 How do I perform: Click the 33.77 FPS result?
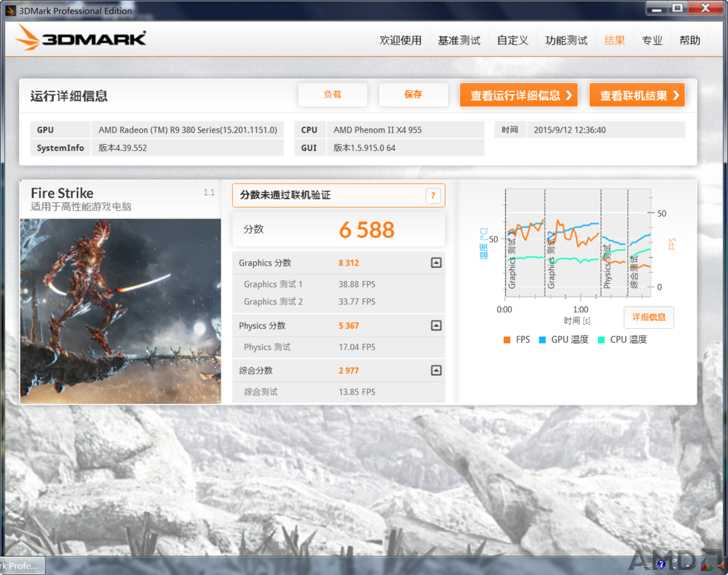tap(357, 301)
